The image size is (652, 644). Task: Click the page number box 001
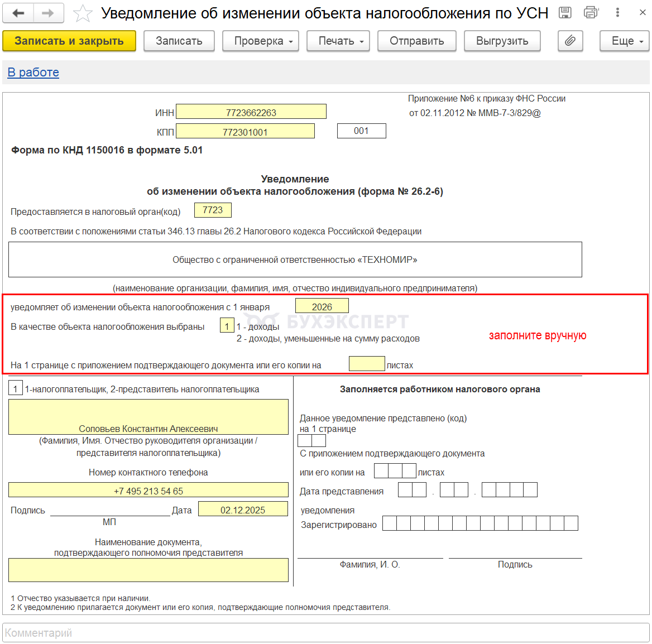coord(361,131)
